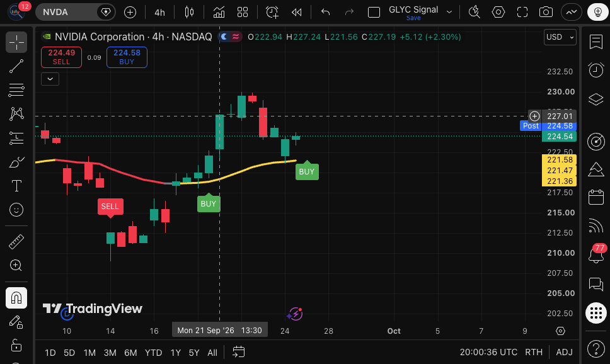The image size is (610, 364).
Task: Open quick search lightning magnifier icon
Action: (x=475, y=13)
